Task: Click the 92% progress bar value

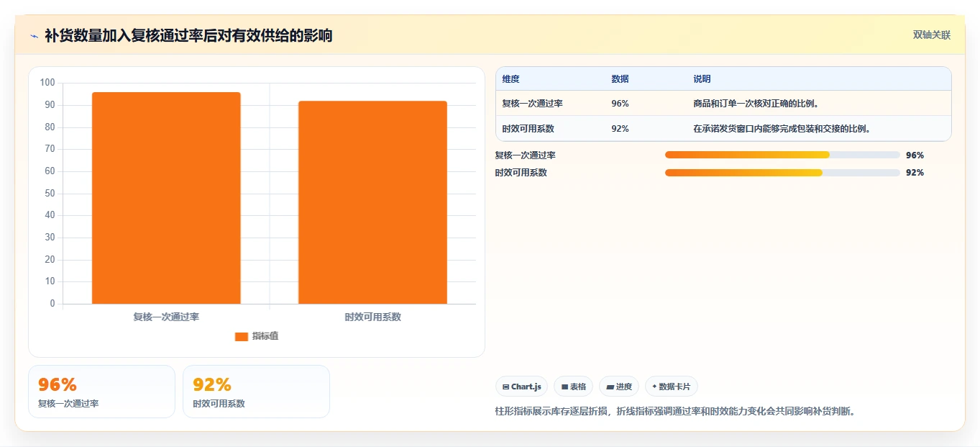Action: click(x=915, y=173)
